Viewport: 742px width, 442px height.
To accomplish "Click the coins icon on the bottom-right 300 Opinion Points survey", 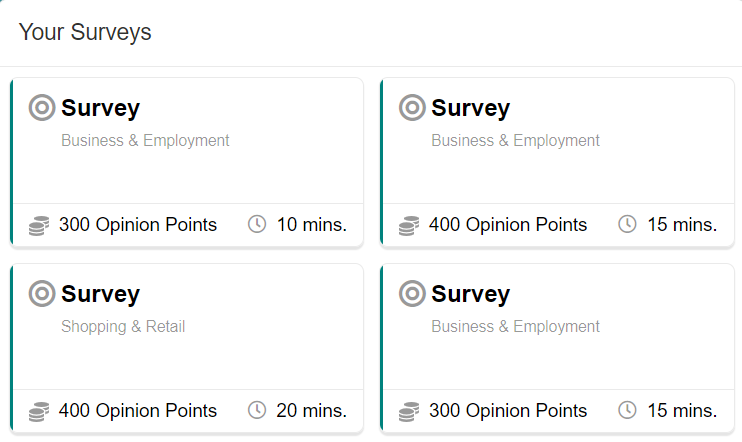I will click(x=409, y=411).
